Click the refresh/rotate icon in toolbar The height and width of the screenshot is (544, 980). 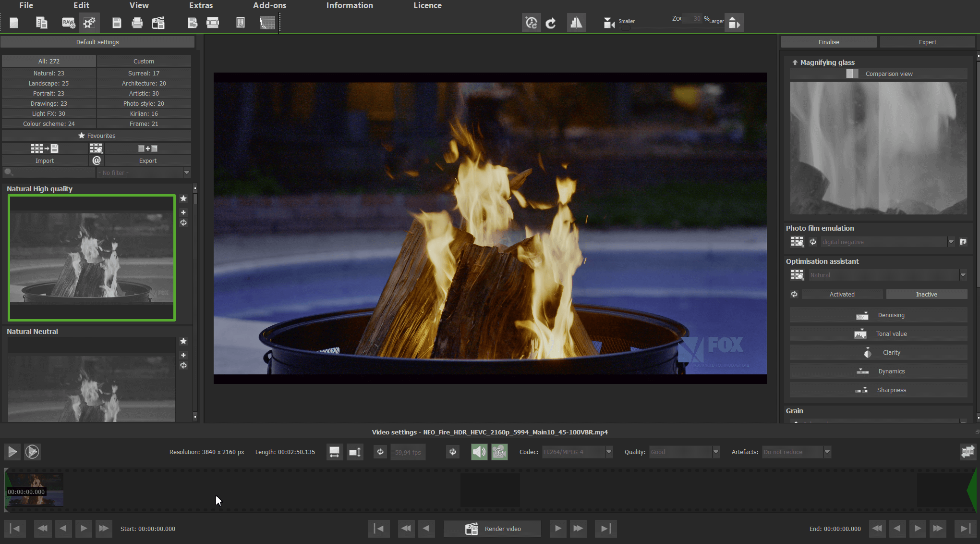550,22
